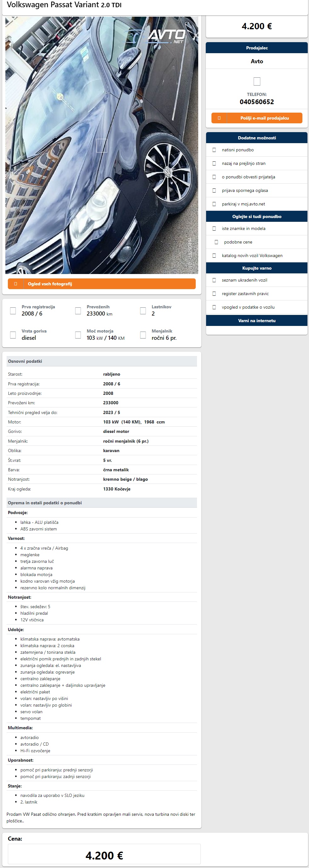The height and width of the screenshot is (868, 309).
Task: Click the Tehnični pregled value 2023 / 5
Action: [x=111, y=412]
